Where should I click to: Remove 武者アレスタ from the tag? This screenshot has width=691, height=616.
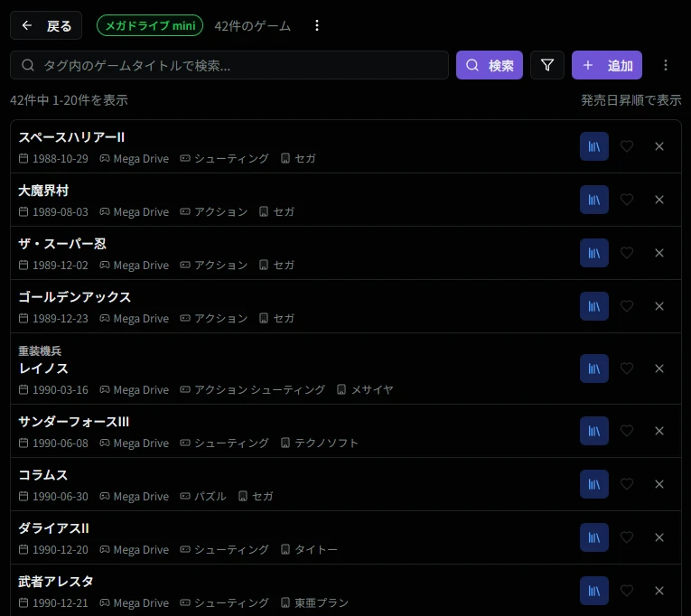coord(659,591)
